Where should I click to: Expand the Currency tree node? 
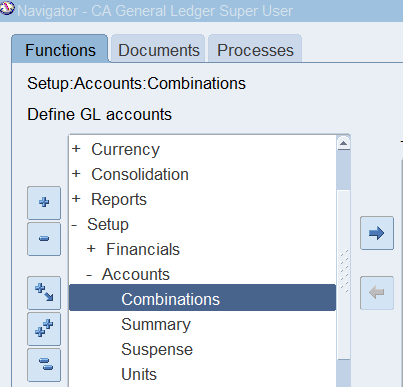(76, 149)
